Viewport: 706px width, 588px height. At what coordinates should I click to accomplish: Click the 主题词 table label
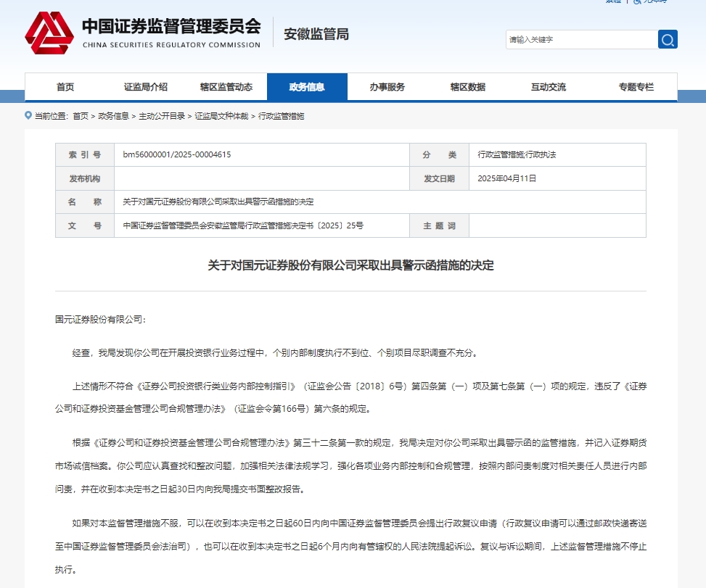coord(440,225)
